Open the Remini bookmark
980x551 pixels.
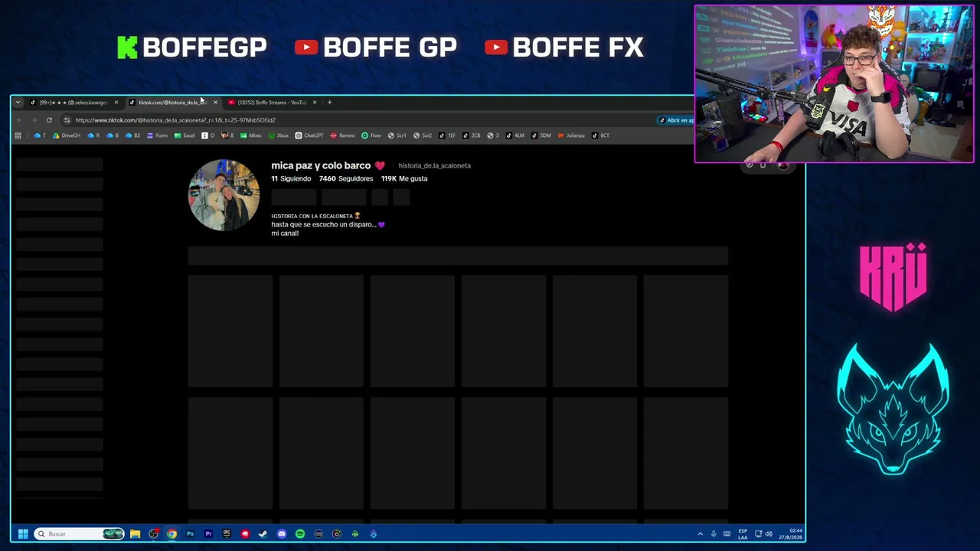pos(342,135)
